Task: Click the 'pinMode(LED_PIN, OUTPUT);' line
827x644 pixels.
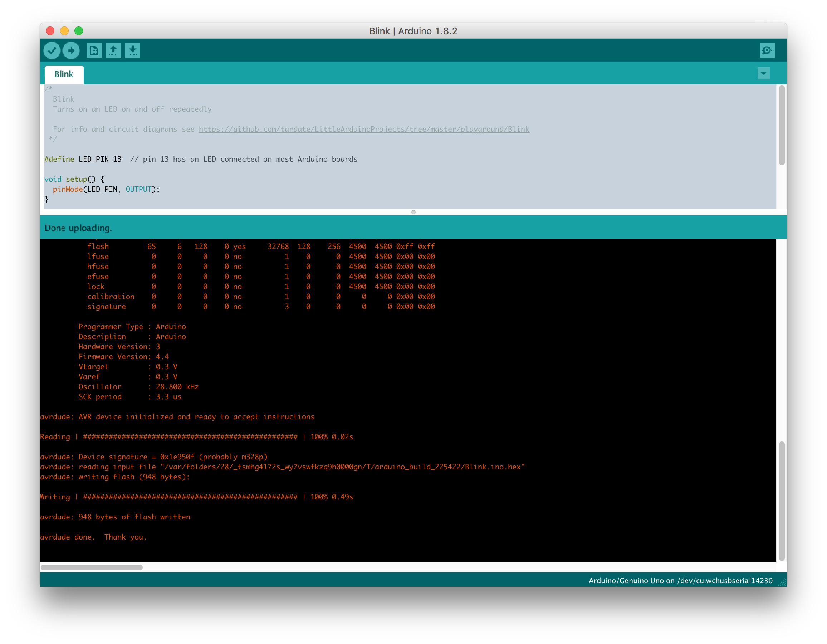Action: click(x=106, y=189)
